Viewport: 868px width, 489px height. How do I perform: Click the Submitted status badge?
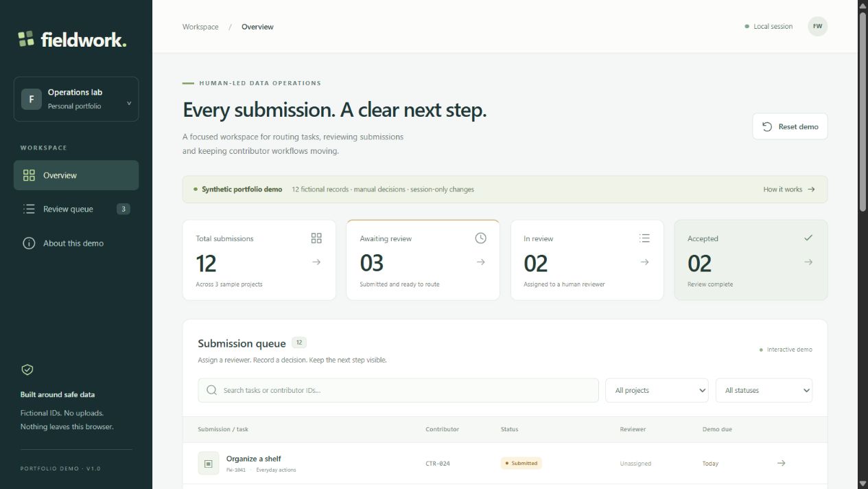pos(521,463)
